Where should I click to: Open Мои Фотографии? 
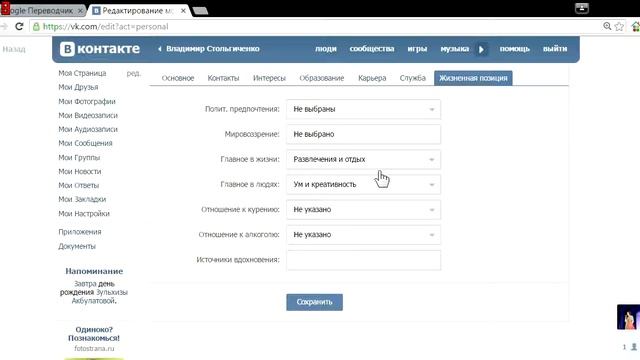[x=87, y=101]
